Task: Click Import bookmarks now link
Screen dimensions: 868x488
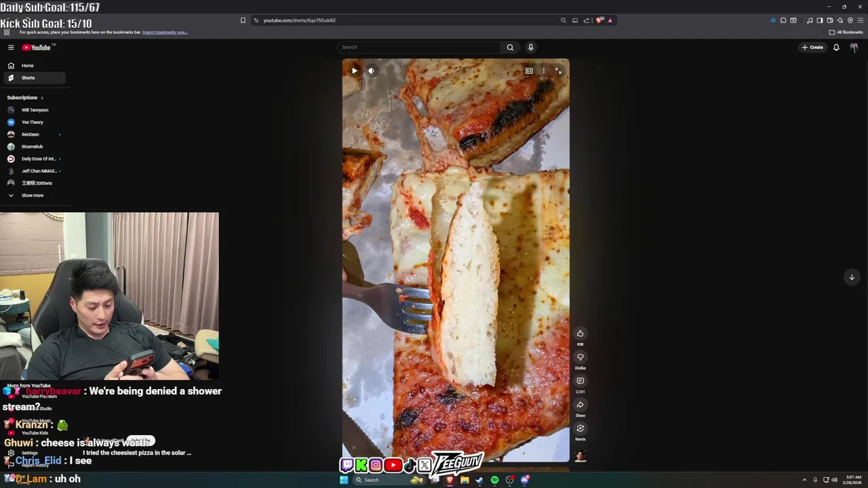Action: coord(165,32)
